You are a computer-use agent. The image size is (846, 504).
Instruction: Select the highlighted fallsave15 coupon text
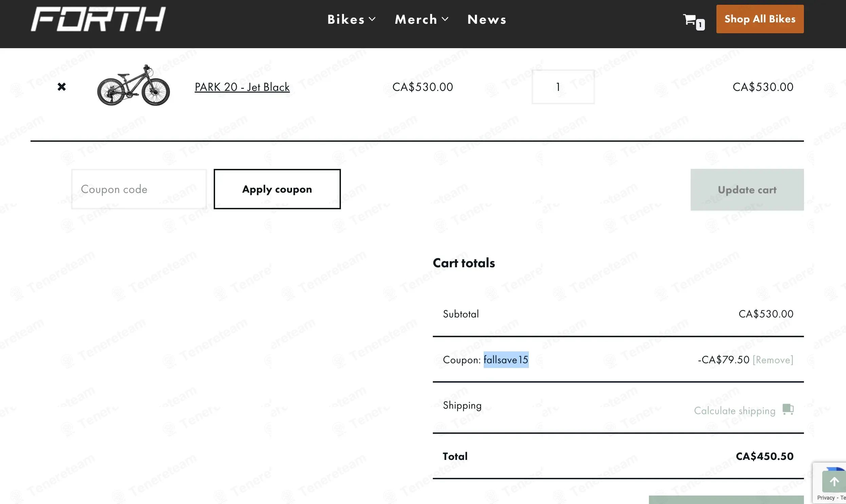(x=506, y=360)
